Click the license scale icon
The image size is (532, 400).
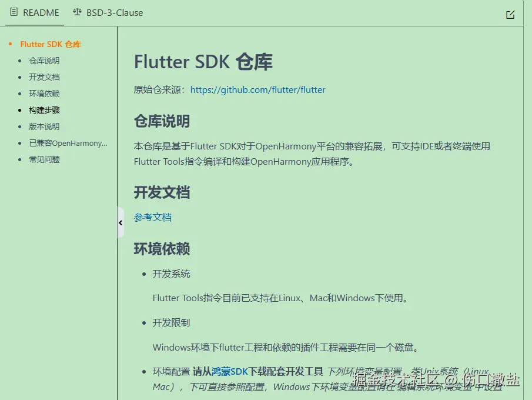pyautogui.click(x=77, y=12)
